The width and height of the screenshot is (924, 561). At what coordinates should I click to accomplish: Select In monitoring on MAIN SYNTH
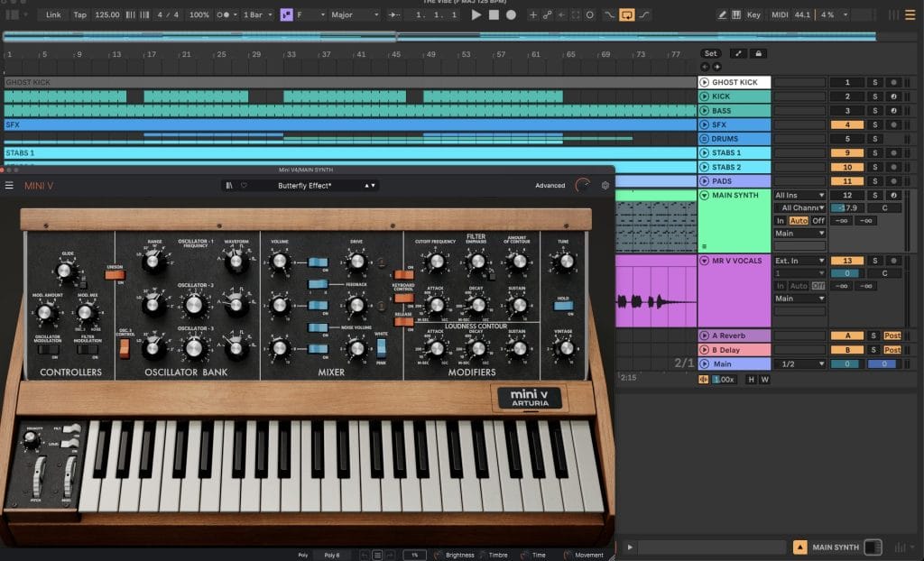point(781,220)
